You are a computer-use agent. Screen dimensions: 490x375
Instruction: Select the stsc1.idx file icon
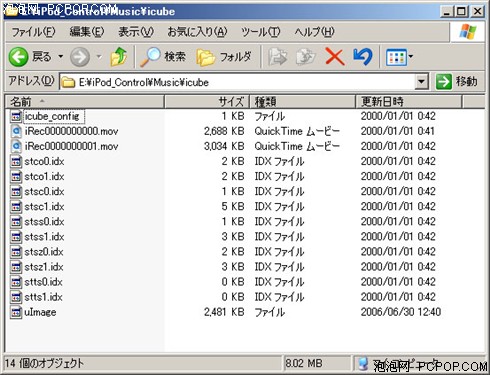[x=16, y=207]
